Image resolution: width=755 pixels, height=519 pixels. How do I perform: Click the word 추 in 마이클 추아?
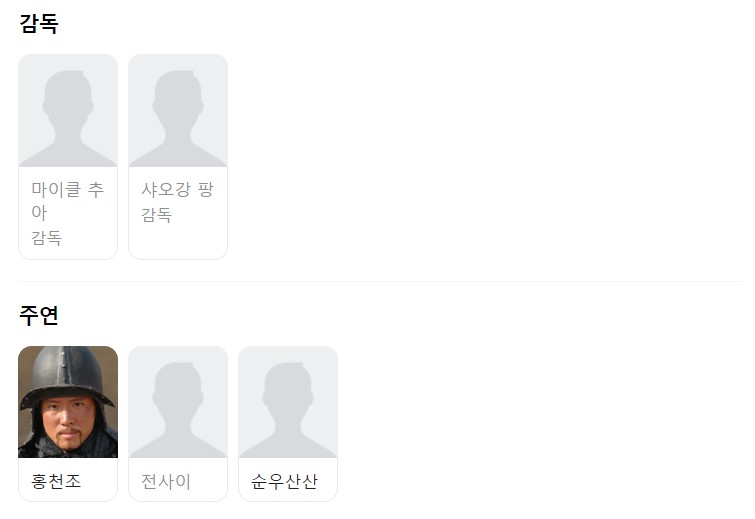click(95, 190)
